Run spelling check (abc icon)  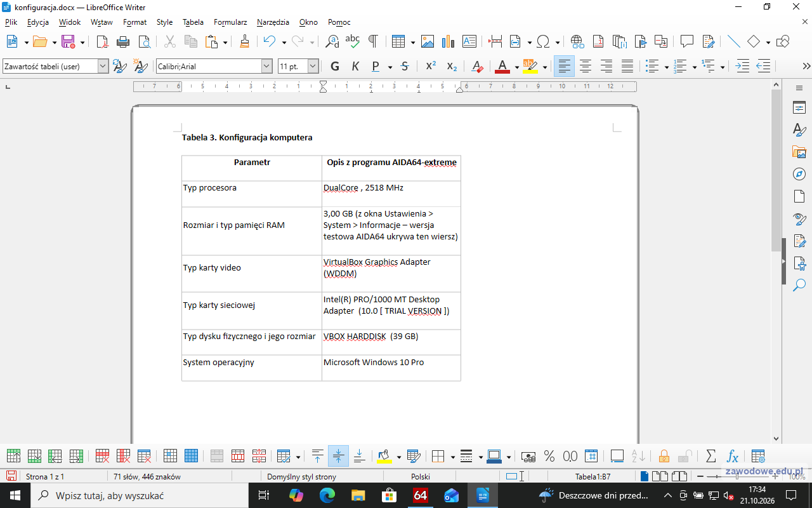pos(352,42)
